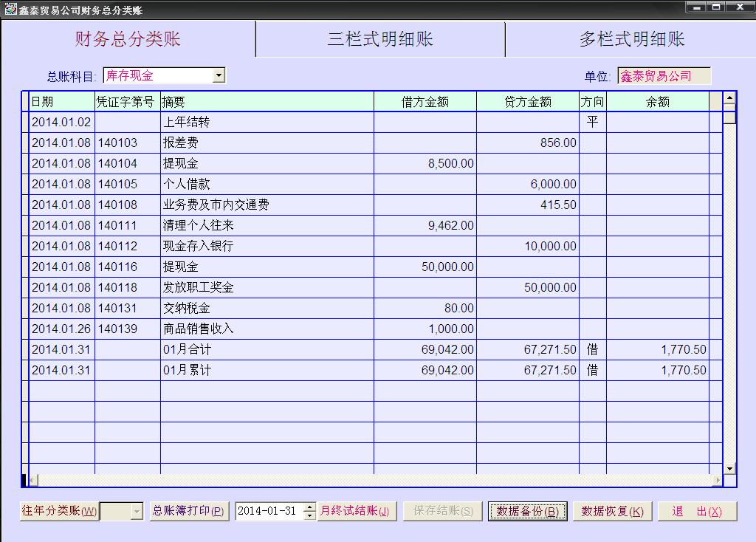Click the 2014-01-31 date input field
756x542 pixels.
(x=269, y=511)
